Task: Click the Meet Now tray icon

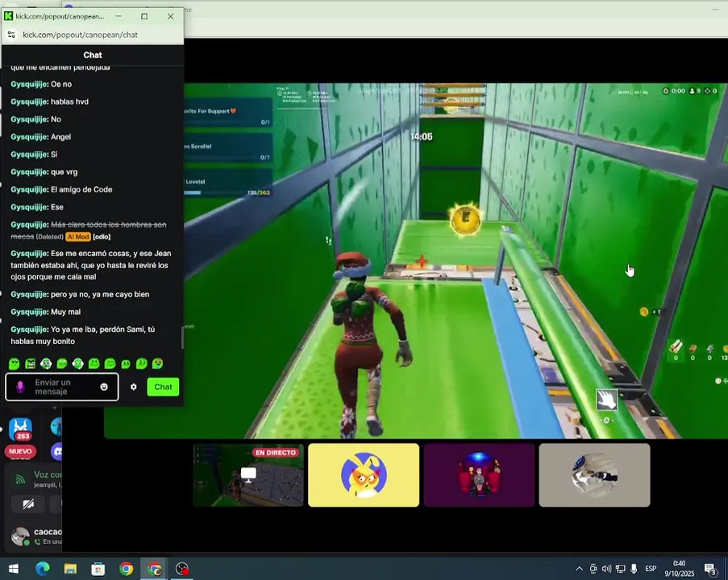Action: tap(593, 569)
